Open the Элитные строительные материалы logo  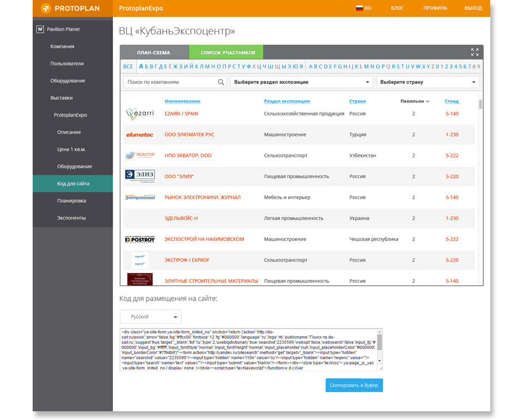140,279
